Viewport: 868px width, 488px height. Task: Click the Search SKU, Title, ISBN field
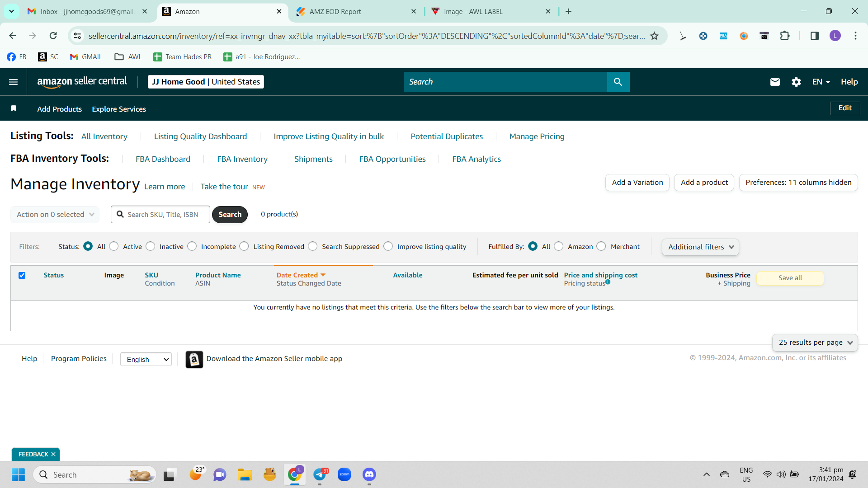[x=160, y=215]
